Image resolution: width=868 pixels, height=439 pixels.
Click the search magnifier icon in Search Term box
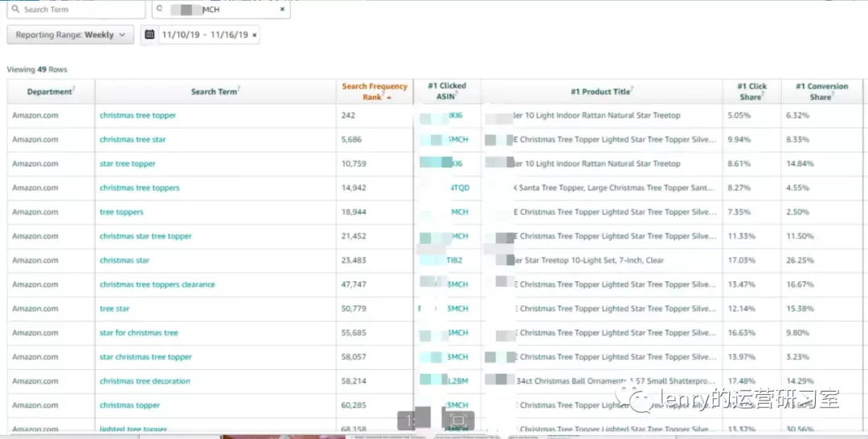[15, 10]
